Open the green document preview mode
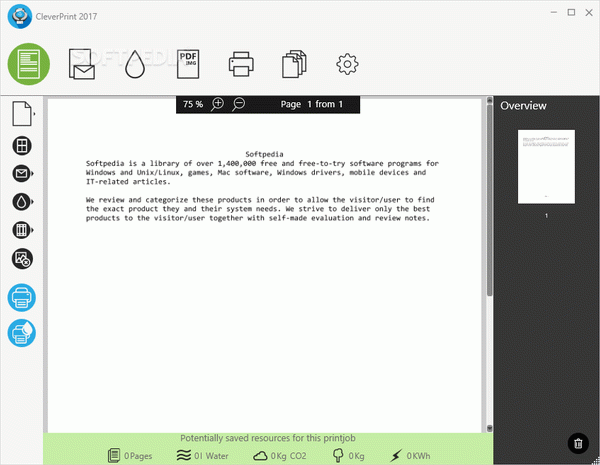 pyautogui.click(x=29, y=64)
